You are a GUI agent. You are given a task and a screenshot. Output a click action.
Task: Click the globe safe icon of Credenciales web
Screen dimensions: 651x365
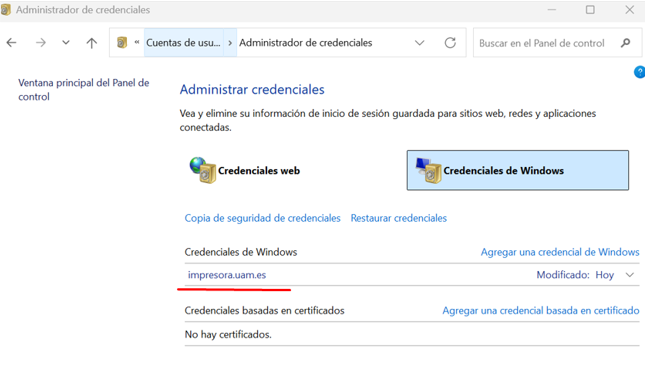tap(203, 170)
